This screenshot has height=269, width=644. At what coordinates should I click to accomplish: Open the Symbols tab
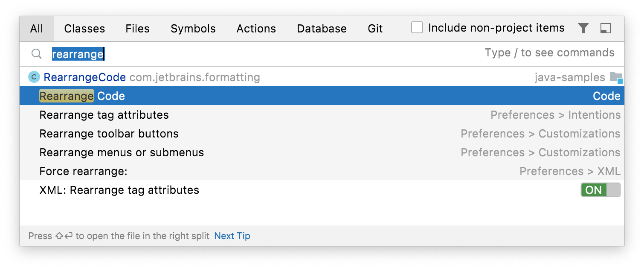(193, 29)
